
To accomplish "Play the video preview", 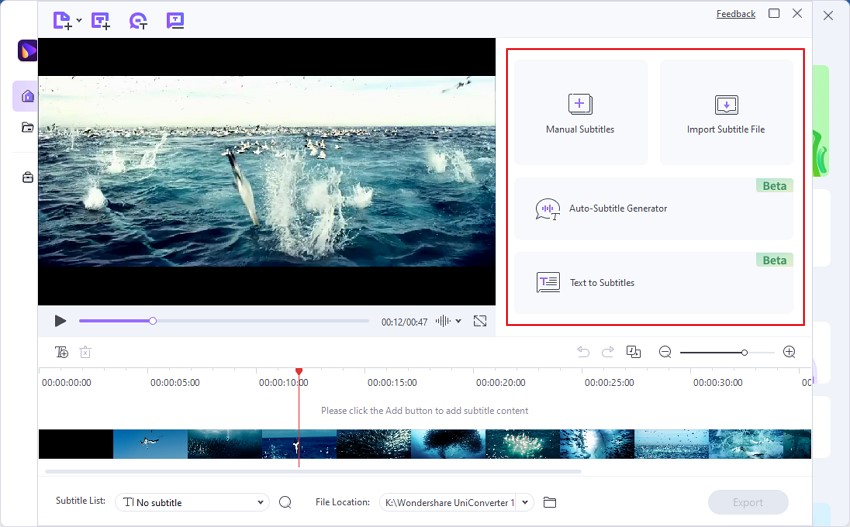I will [60, 321].
